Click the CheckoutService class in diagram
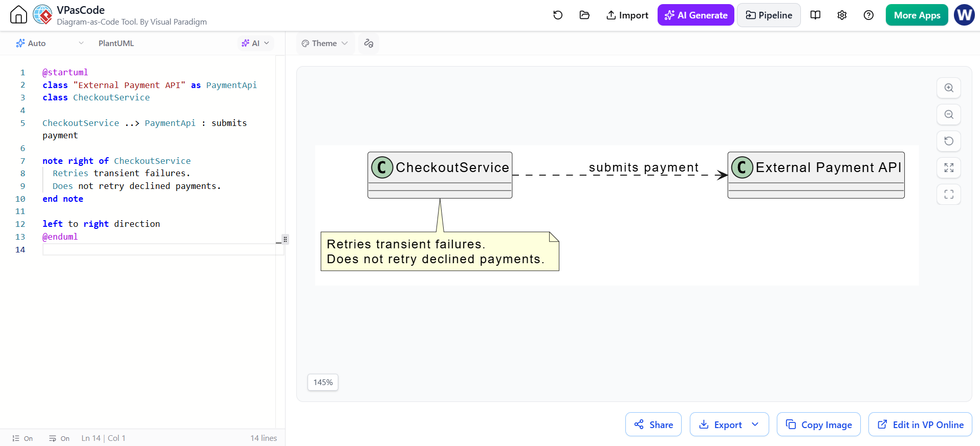The height and width of the screenshot is (446, 980). pyautogui.click(x=440, y=175)
